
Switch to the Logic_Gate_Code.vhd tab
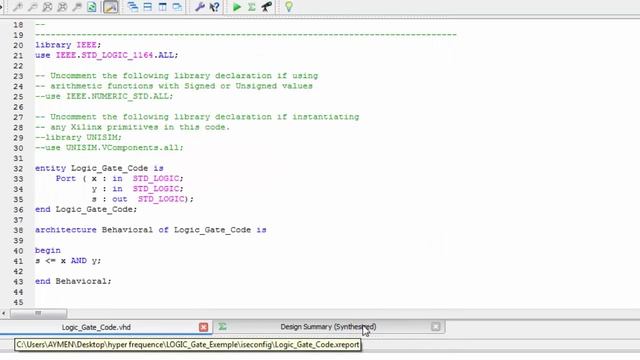[x=96, y=327]
